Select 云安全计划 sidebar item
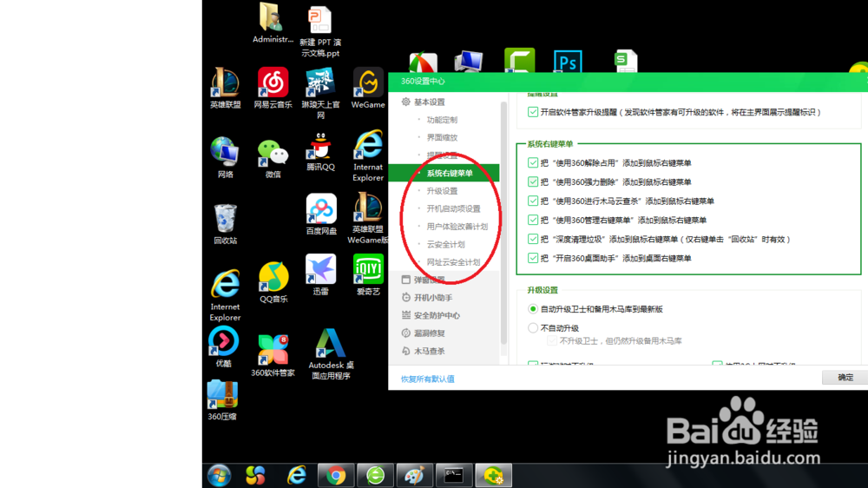The height and width of the screenshot is (488, 868). 445,244
